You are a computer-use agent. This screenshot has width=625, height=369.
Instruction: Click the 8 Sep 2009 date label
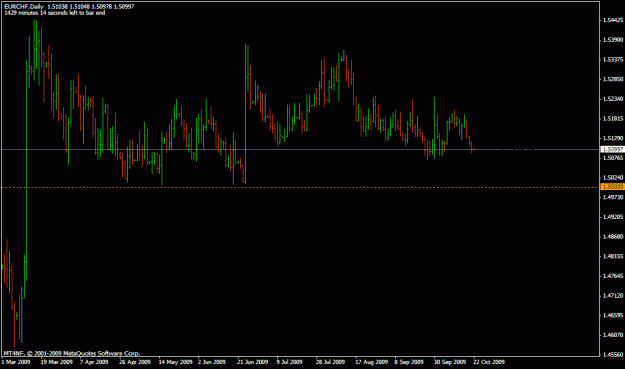tap(409, 362)
